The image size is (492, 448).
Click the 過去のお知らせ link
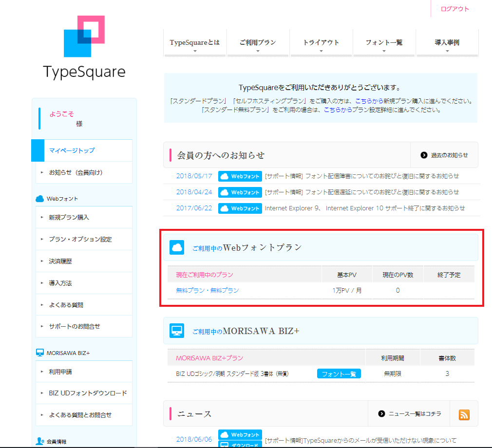pos(449,155)
